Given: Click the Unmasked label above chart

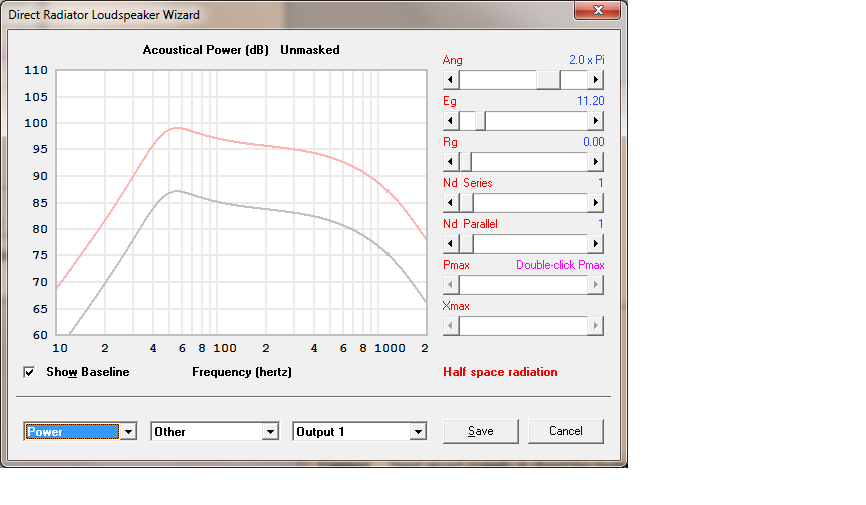Looking at the screenshot, I should click(x=310, y=50).
